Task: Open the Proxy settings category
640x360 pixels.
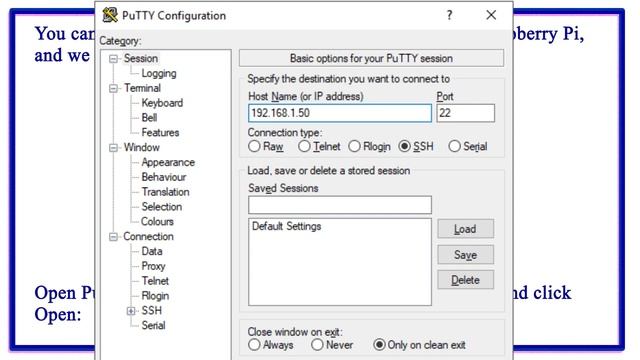Action: (x=153, y=266)
